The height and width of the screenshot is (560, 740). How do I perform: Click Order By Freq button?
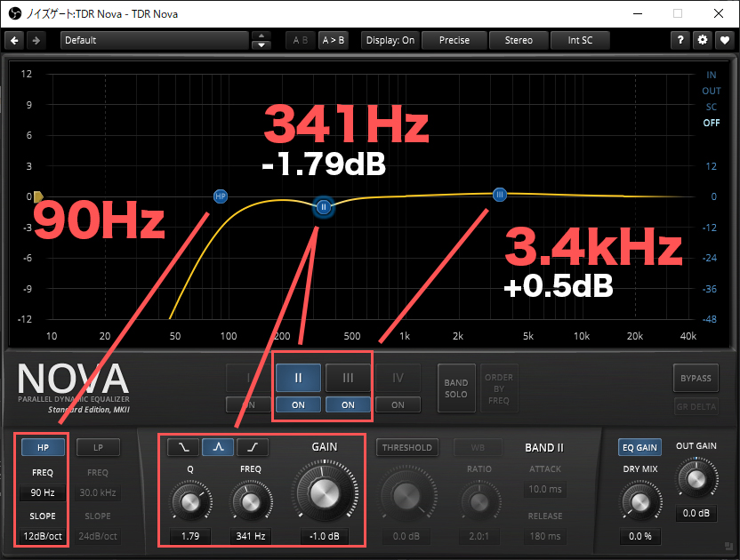tap(499, 388)
